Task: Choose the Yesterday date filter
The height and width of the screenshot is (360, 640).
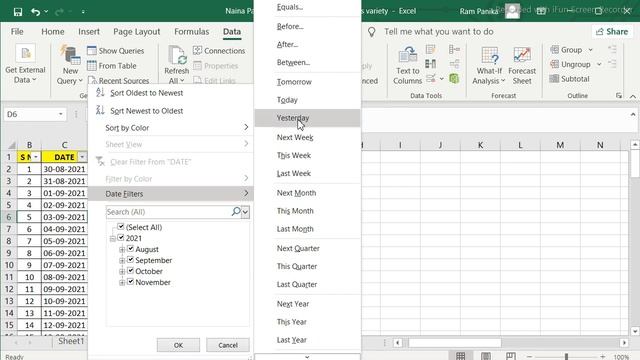Action: [308, 118]
